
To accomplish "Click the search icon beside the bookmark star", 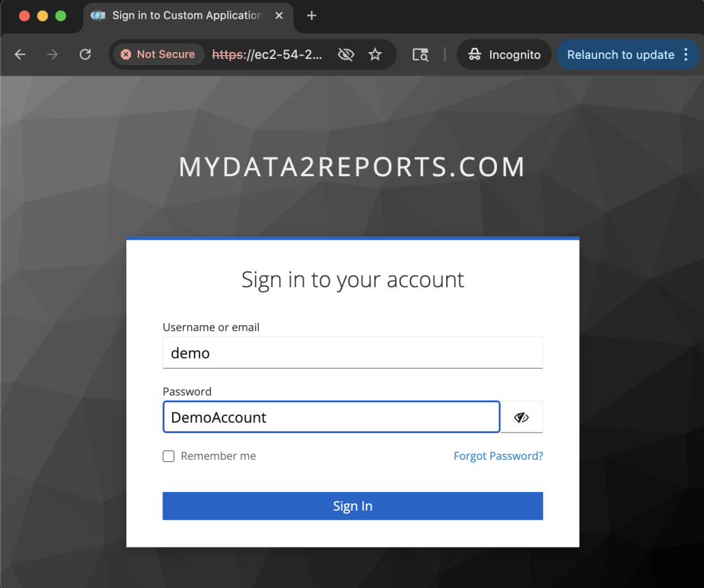I will point(420,55).
